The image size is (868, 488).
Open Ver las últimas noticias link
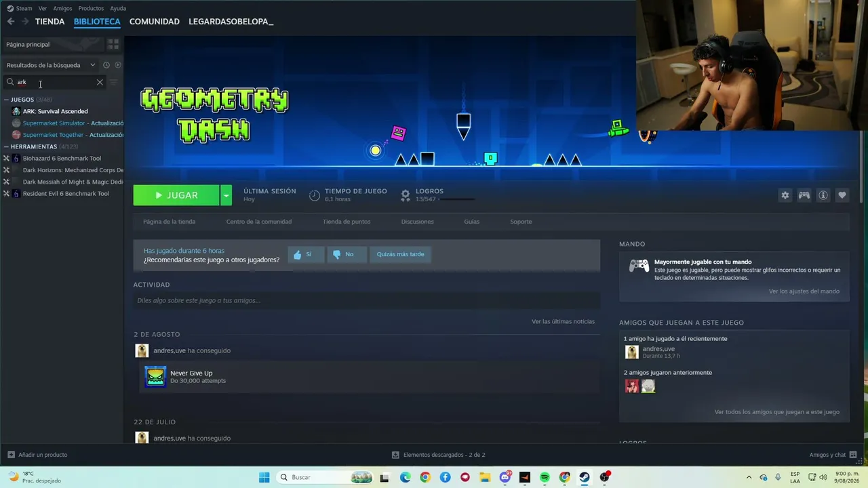pyautogui.click(x=563, y=321)
